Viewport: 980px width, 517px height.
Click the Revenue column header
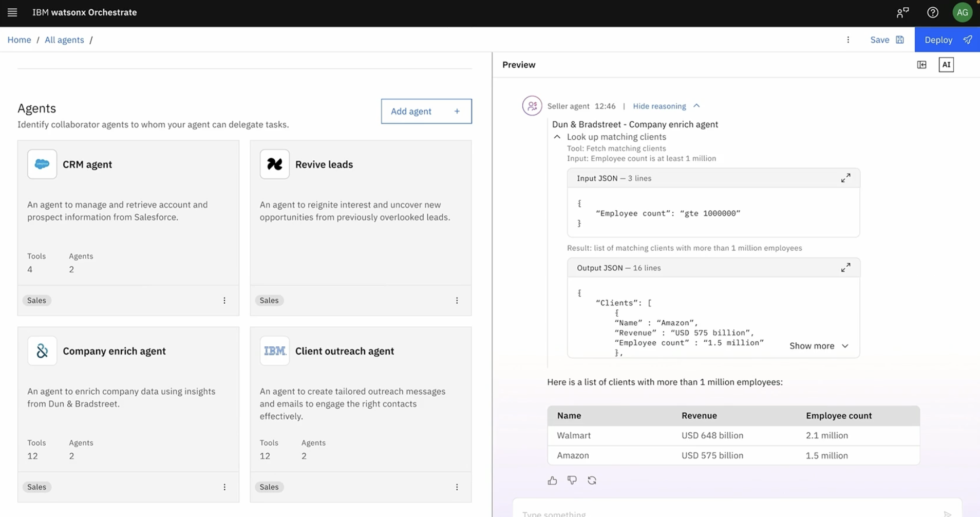699,415
